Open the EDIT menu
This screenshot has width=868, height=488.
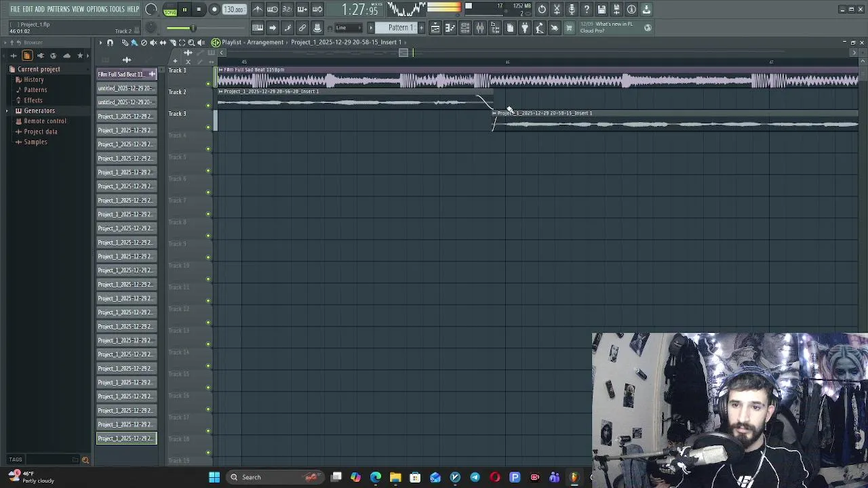point(28,9)
